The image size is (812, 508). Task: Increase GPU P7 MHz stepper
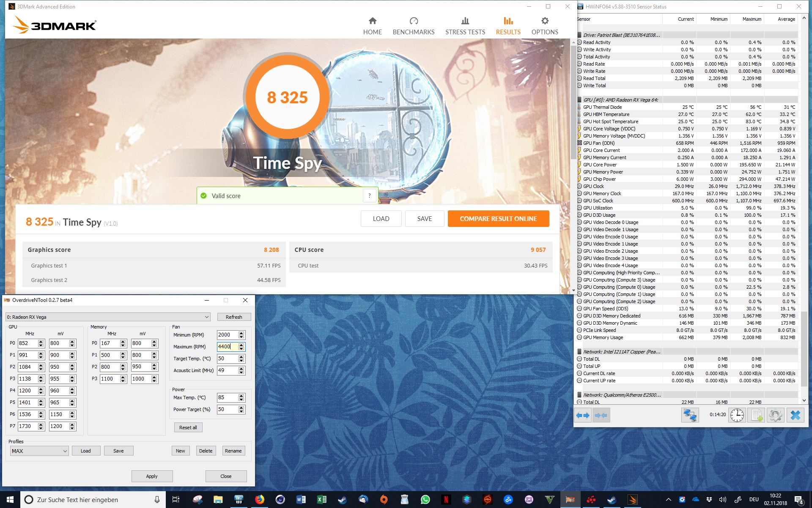coord(41,424)
